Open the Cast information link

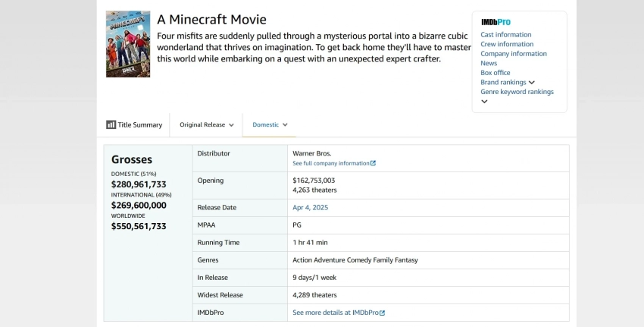click(505, 35)
